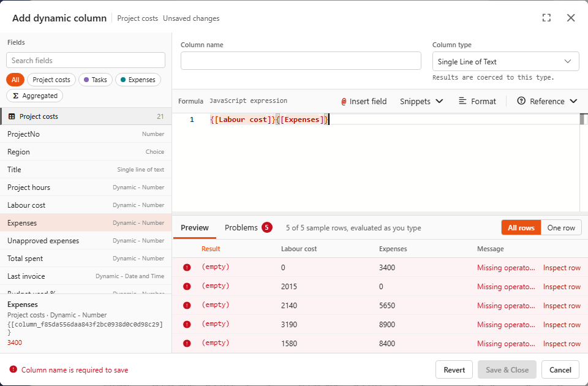This screenshot has width=588, height=386.
Task: Filter fields by Project costs chip
Action: [x=51, y=80]
